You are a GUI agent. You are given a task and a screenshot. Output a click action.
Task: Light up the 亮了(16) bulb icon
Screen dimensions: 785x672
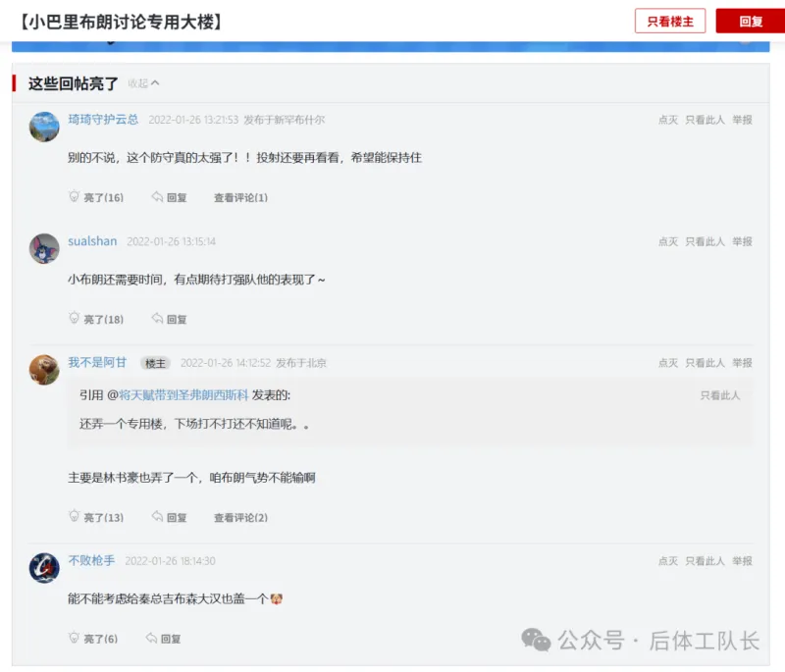(75, 196)
